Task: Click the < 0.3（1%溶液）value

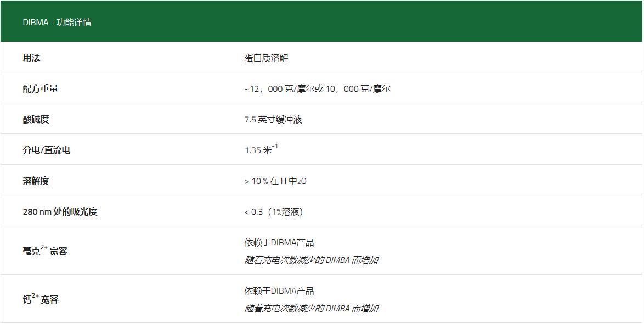Action: point(280,210)
